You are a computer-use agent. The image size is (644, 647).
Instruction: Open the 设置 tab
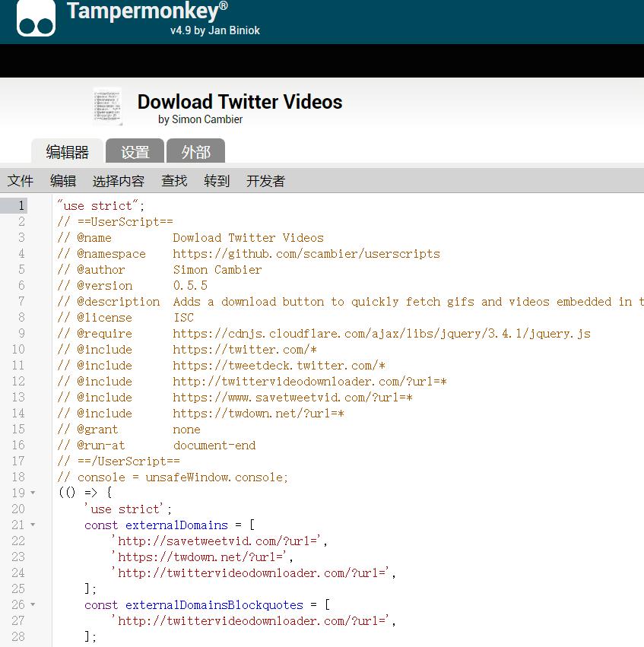click(135, 152)
